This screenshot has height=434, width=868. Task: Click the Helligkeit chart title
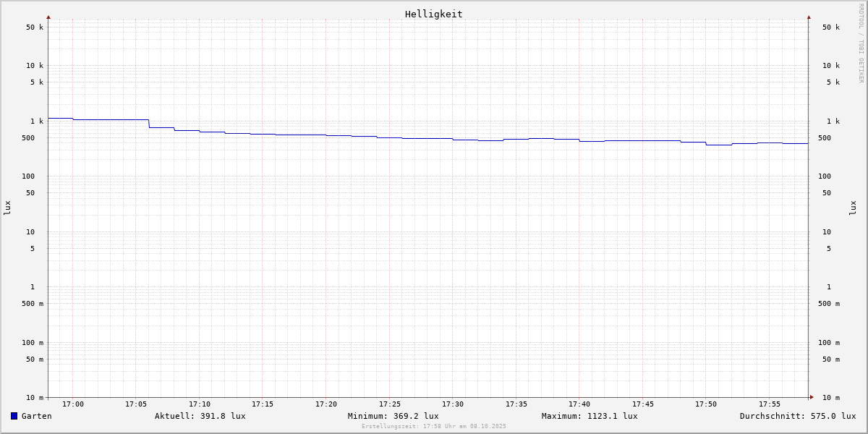433,14
